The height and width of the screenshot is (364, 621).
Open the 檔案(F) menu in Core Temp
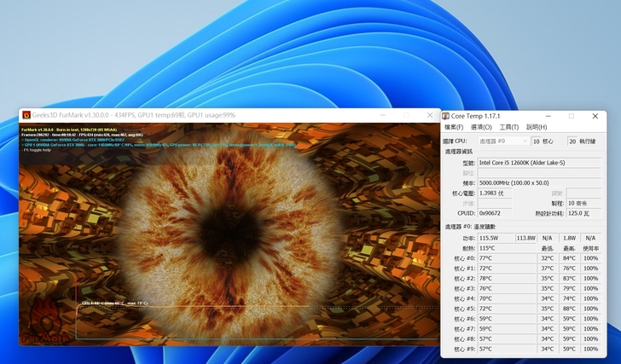(453, 127)
